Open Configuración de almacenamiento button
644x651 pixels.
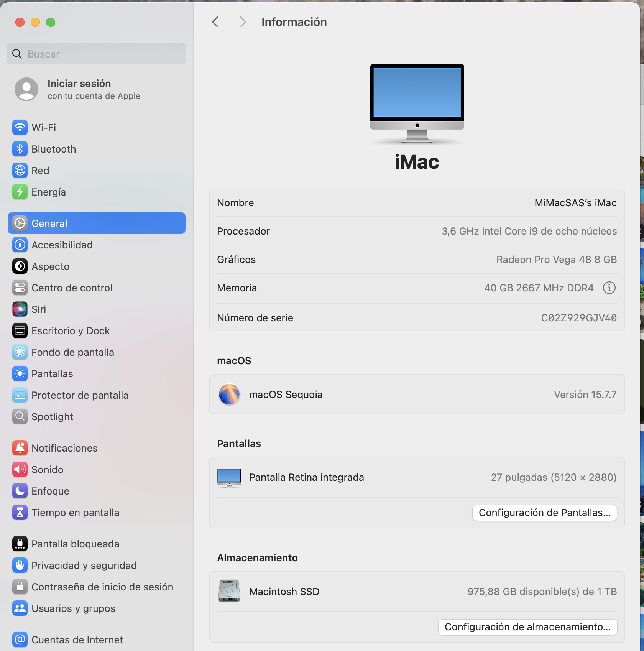tap(528, 627)
